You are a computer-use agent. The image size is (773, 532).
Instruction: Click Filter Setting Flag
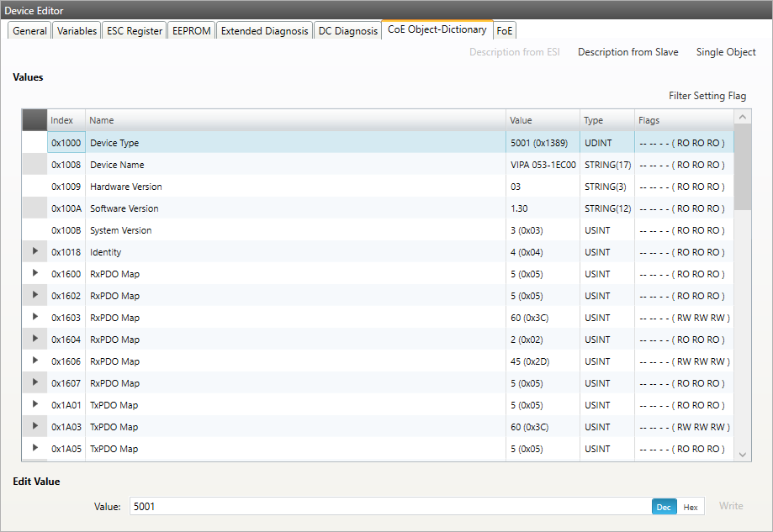pyautogui.click(x=707, y=96)
